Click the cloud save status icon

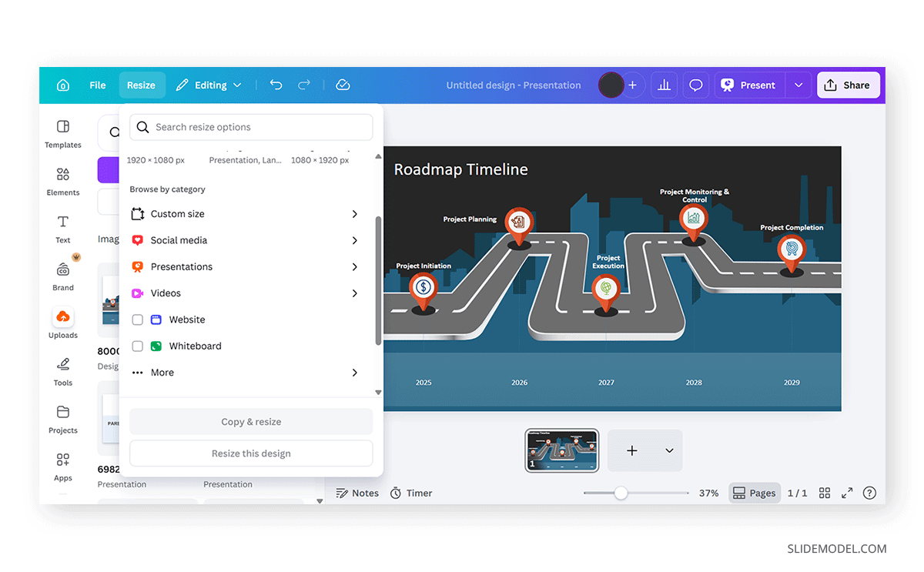[x=343, y=85]
